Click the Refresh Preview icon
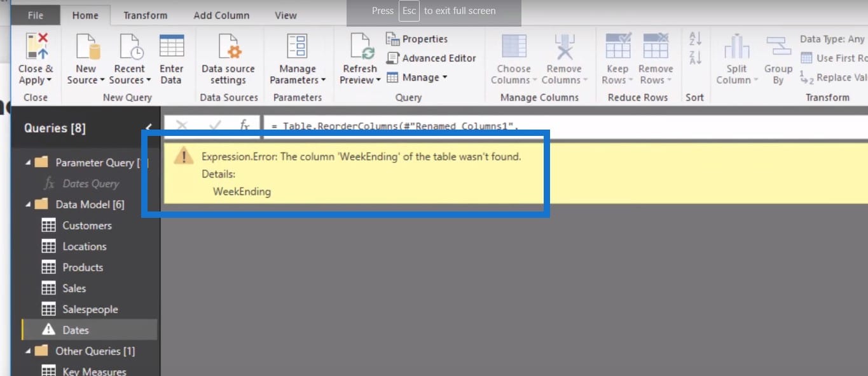The height and width of the screenshot is (376, 868). tap(362, 47)
